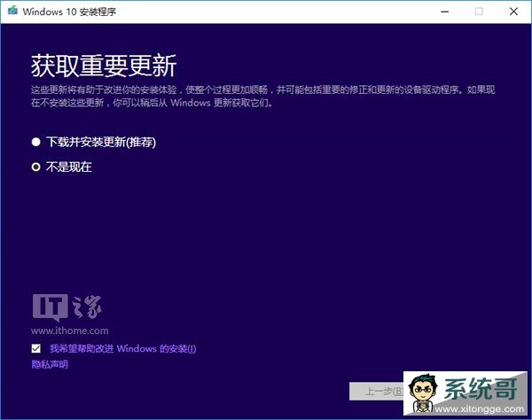Close the Windows 10 安装程序 window

tap(513, 12)
